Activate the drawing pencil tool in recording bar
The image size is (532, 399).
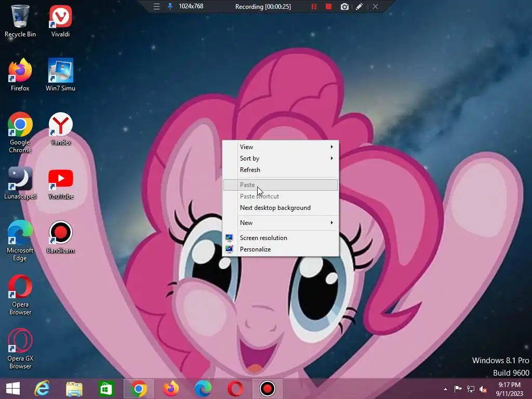(360, 6)
